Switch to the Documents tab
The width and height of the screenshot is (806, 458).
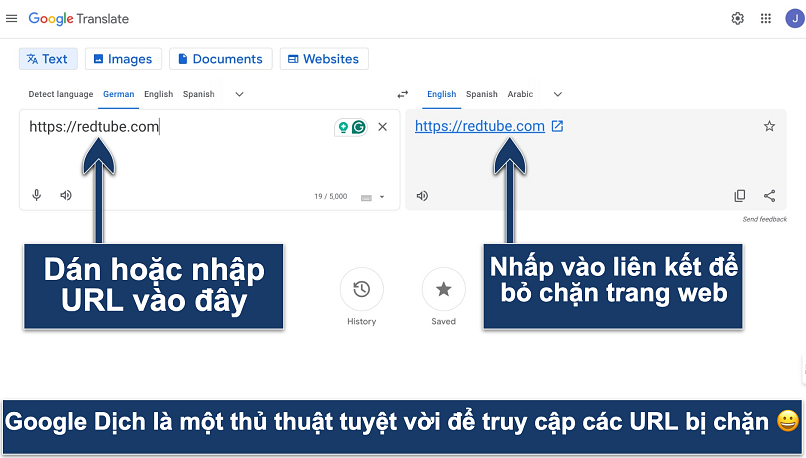click(221, 59)
